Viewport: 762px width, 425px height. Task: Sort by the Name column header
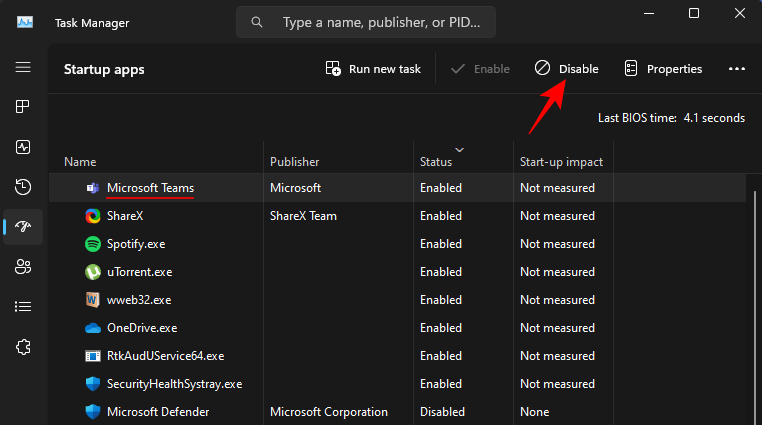pos(80,161)
